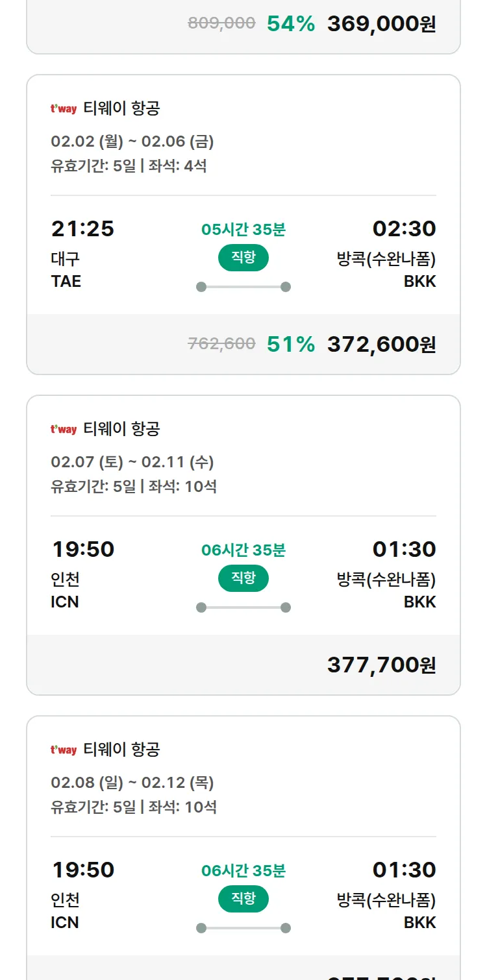Select the t'way logo on the 02.08 flight
The width and height of the screenshot is (487, 980).
64,750
